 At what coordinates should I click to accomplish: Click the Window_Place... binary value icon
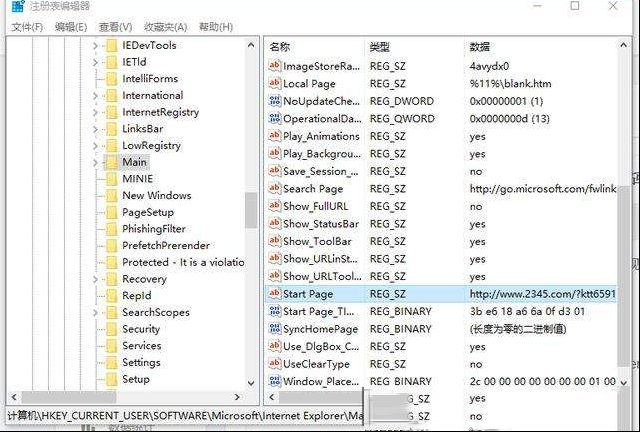pyautogui.click(x=275, y=381)
